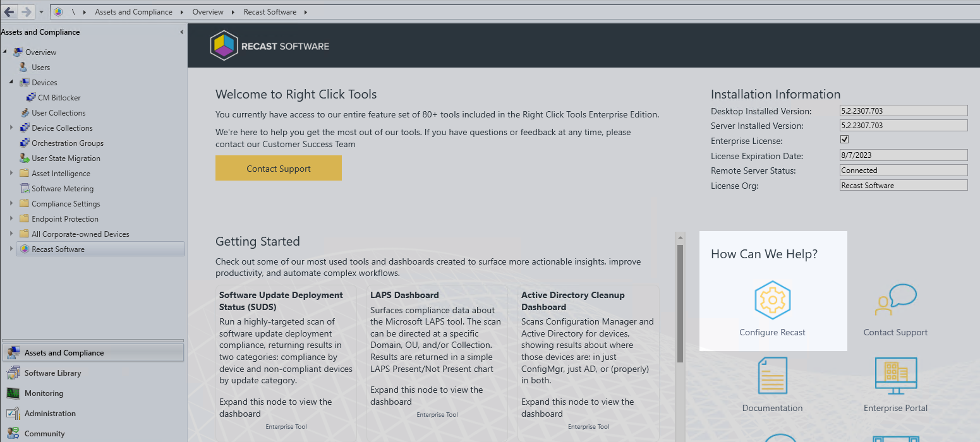Click the Software Library workspace icon
The width and height of the screenshot is (980, 442).
click(x=13, y=373)
